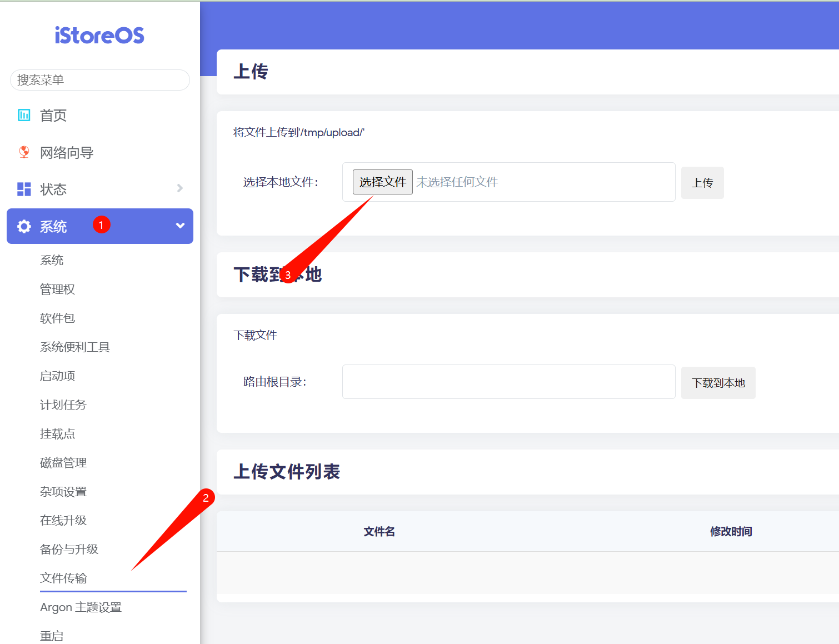Viewport: 839px width, 644px height.
Task: Click the 文件名 column header
Action: pyautogui.click(x=379, y=532)
